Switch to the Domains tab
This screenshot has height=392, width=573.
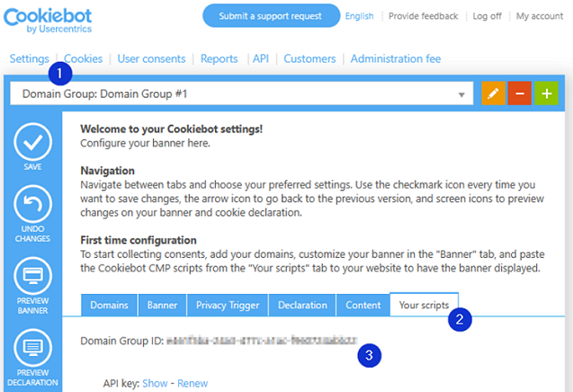pos(108,305)
